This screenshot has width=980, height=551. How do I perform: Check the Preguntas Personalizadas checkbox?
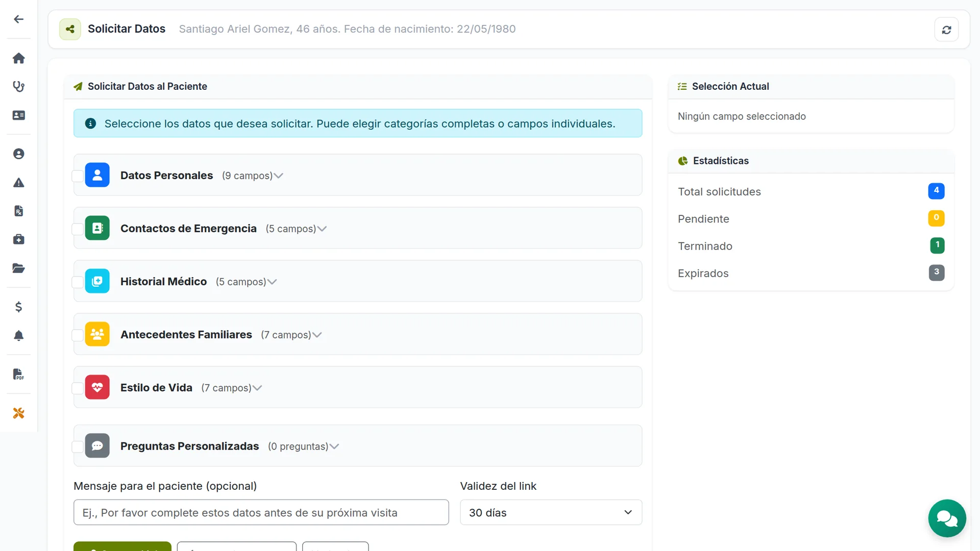(78, 447)
